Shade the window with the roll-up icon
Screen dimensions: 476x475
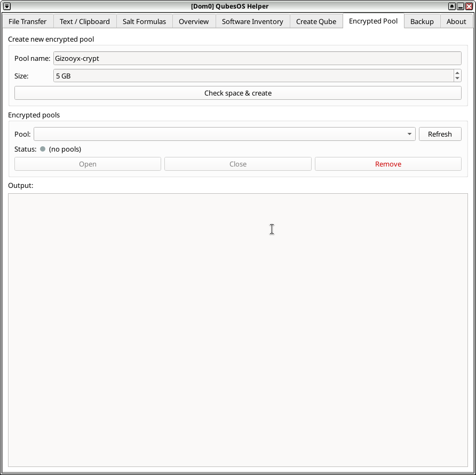(x=451, y=6)
